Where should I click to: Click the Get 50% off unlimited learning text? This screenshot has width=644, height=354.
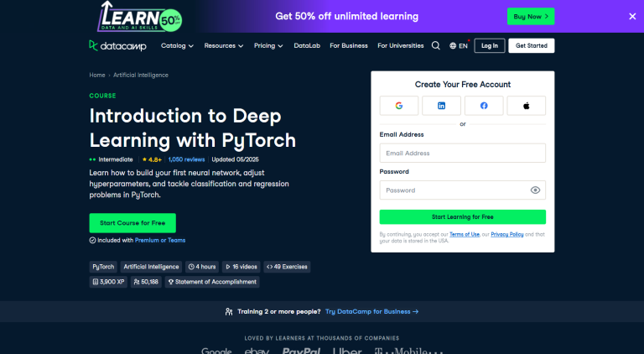(x=346, y=17)
